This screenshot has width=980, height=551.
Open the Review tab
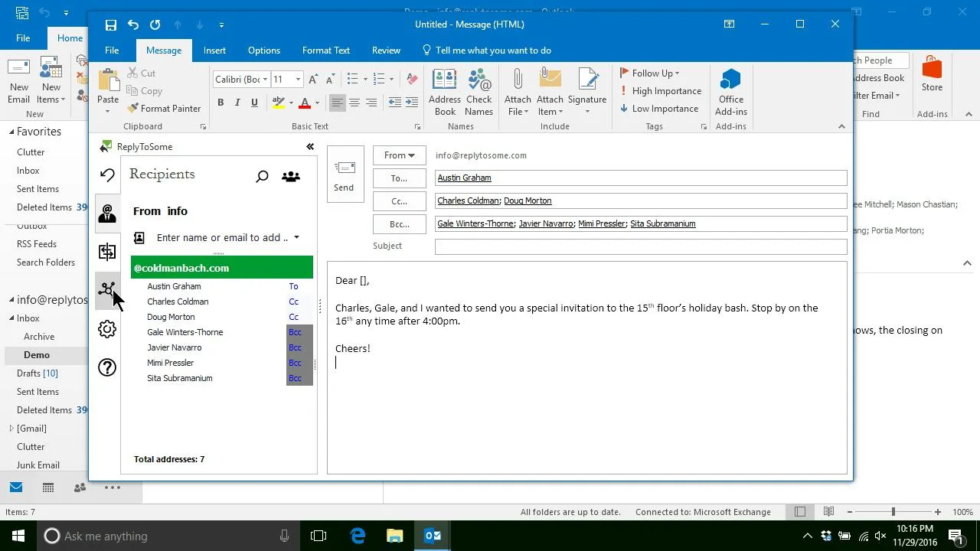tap(386, 51)
